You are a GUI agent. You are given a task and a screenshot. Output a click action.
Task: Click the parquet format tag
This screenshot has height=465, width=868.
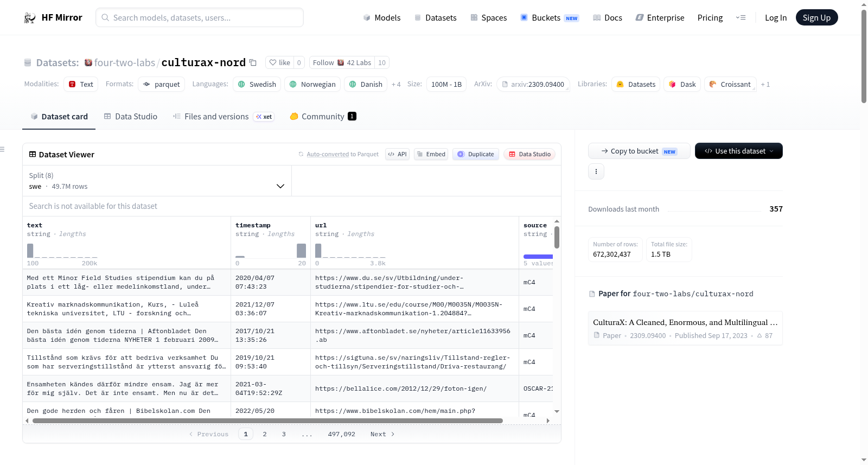(x=162, y=84)
